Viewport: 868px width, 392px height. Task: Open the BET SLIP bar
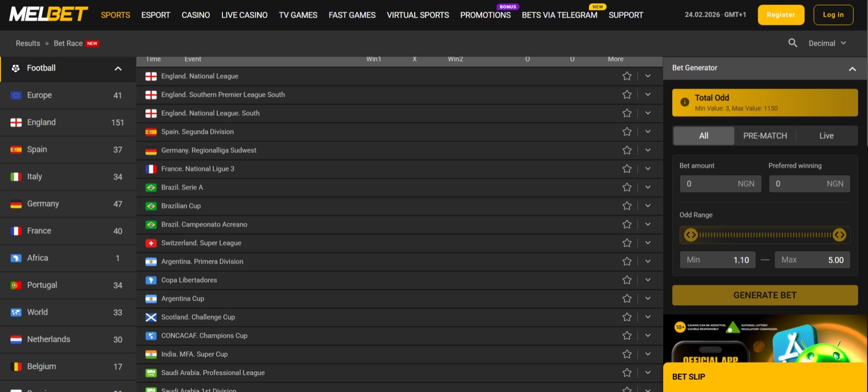(765, 377)
